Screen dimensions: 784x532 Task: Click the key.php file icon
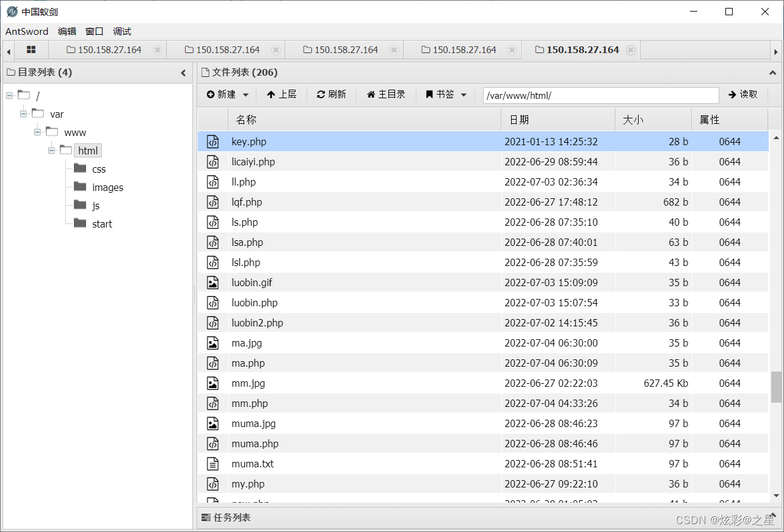[x=212, y=142]
